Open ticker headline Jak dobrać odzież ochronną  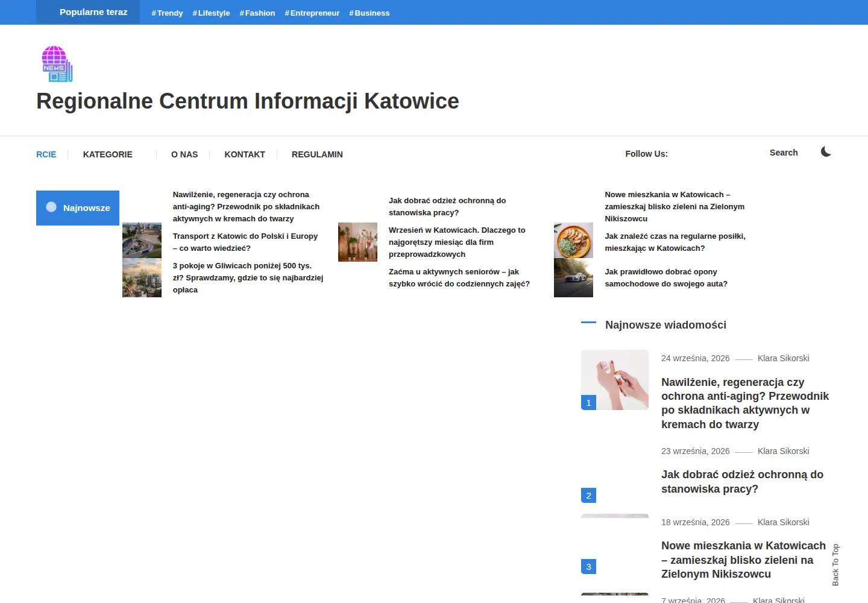click(447, 207)
